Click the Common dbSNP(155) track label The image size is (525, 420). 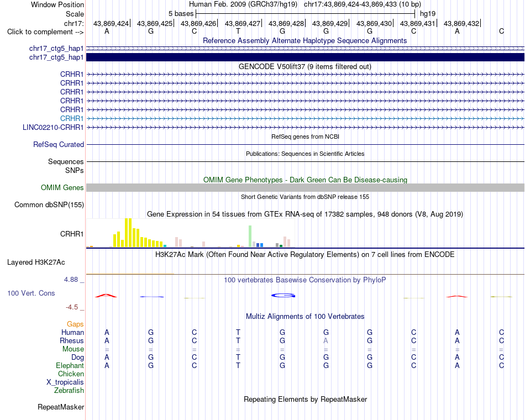[x=49, y=204]
